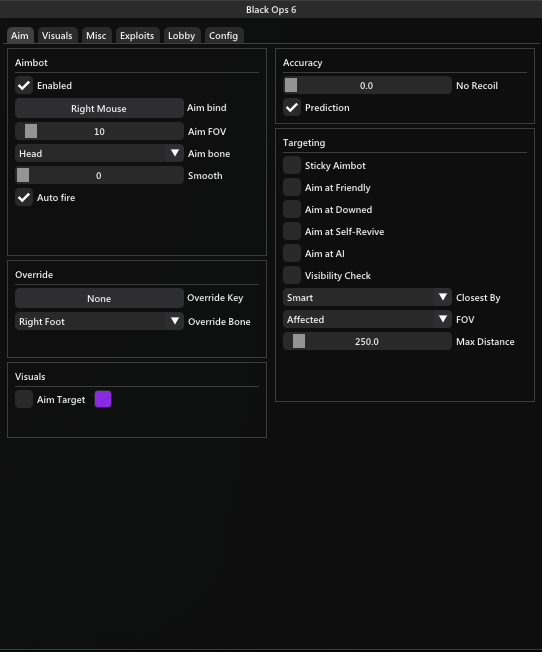Enable Aim at Downed checkbox
This screenshot has width=542, height=652.
coord(292,209)
